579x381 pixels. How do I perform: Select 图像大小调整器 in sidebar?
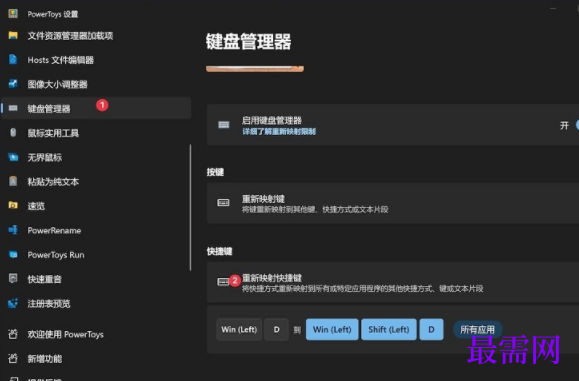[x=96, y=84]
